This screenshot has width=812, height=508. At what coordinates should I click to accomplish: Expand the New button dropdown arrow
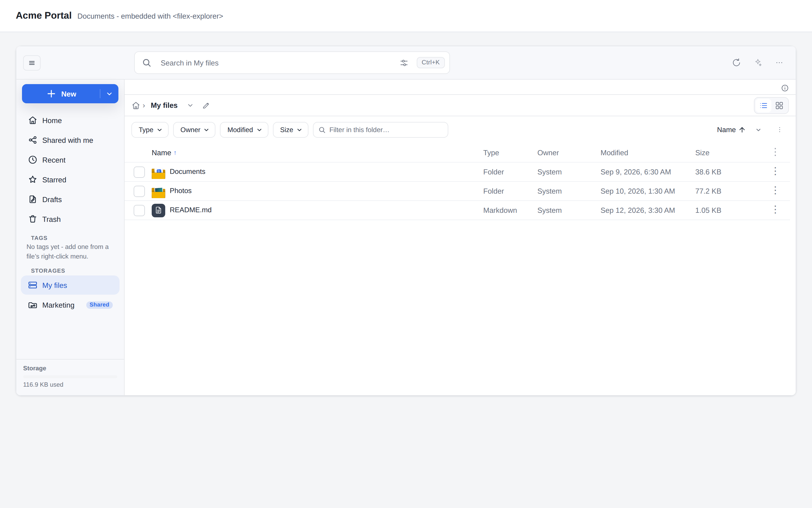pyautogui.click(x=109, y=94)
